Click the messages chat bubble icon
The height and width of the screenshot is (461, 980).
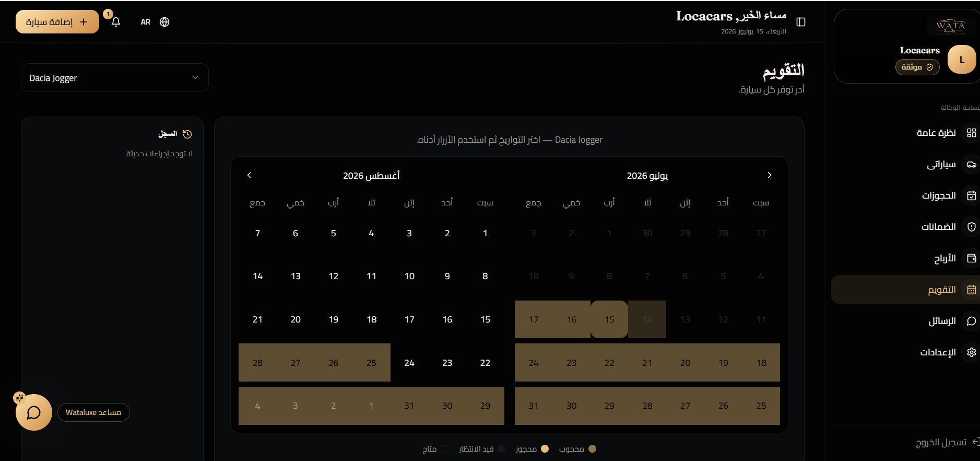click(971, 321)
